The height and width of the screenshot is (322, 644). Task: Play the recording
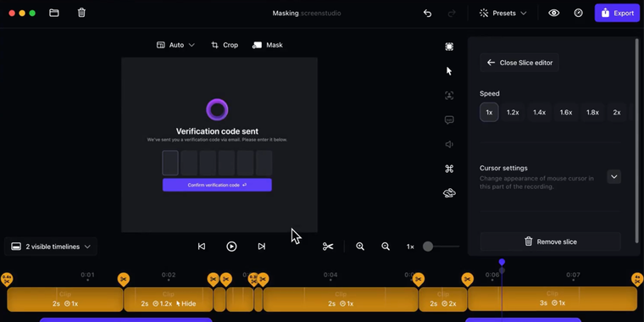click(231, 247)
